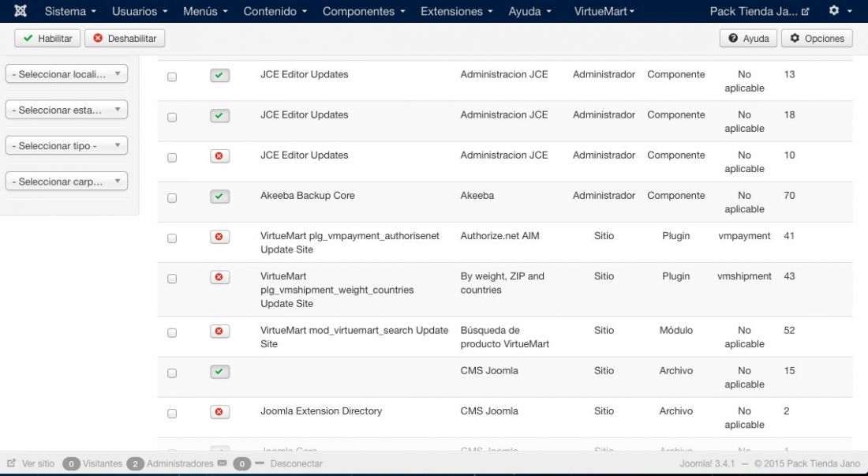Click the Desconectar link
Screen dimensions: 868x476
pyautogui.click(x=296, y=464)
